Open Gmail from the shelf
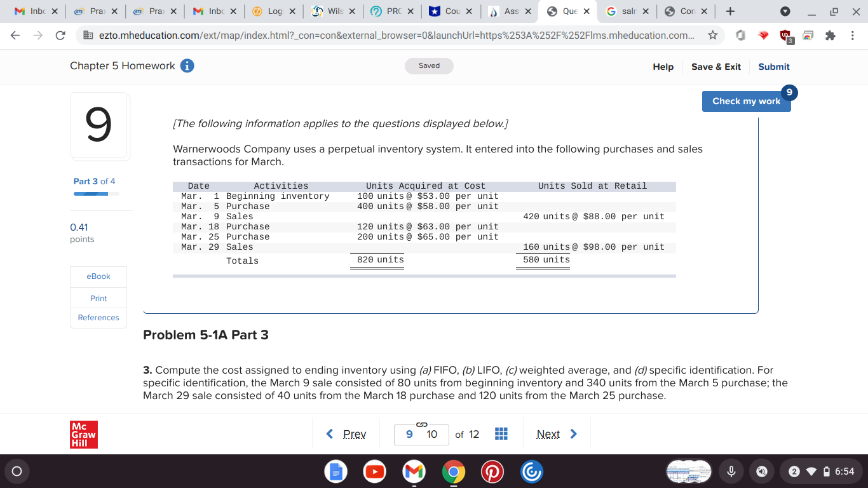 pos(413,471)
